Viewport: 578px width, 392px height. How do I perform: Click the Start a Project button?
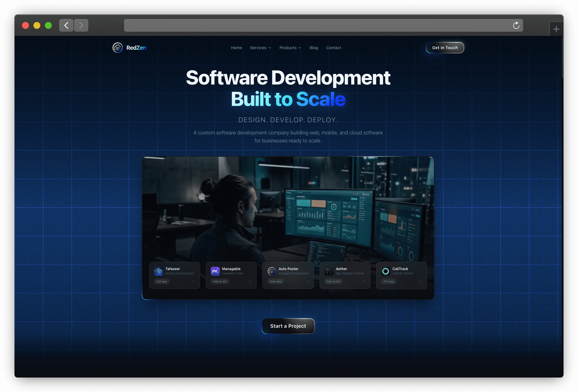click(288, 326)
